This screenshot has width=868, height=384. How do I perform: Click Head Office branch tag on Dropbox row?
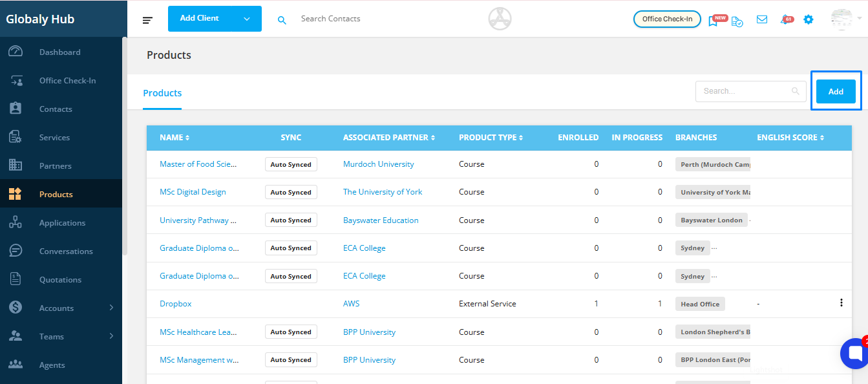pos(700,304)
